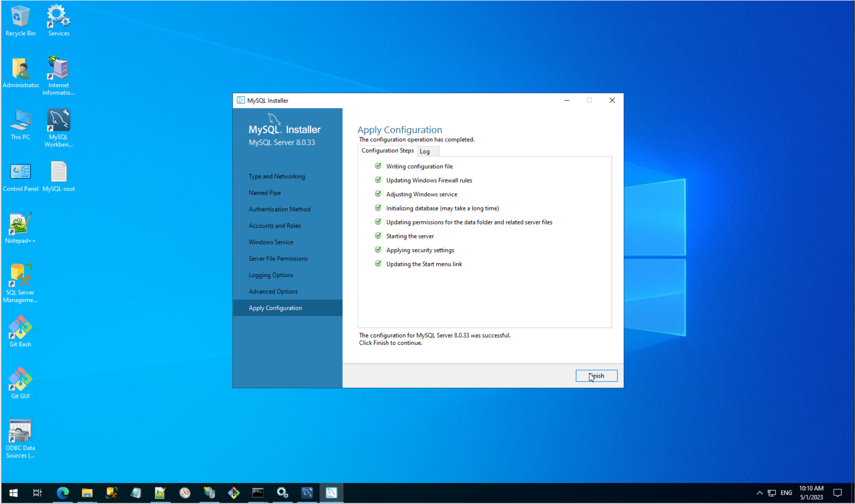Image resolution: width=855 pixels, height=504 pixels.
Task: Click the Accounts and Roles step
Action: [275, 226]
